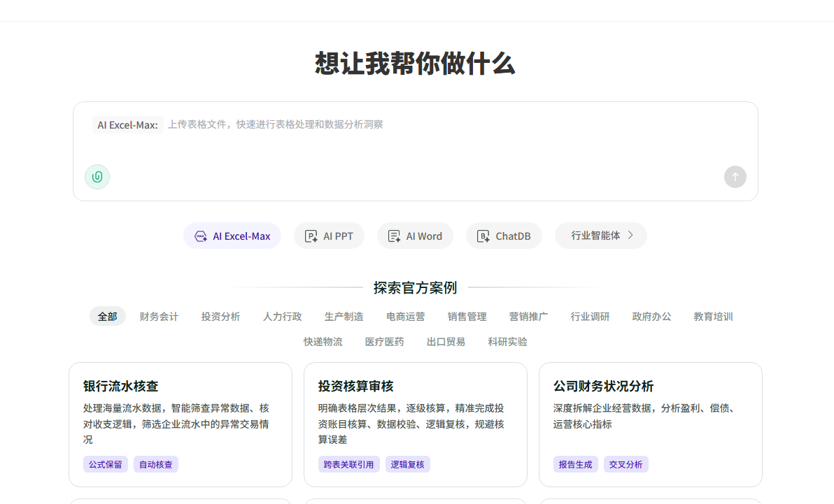Choose the 医疗医药 category tab
The width and height of the screenshot is (834, 504).
point(385,341)
